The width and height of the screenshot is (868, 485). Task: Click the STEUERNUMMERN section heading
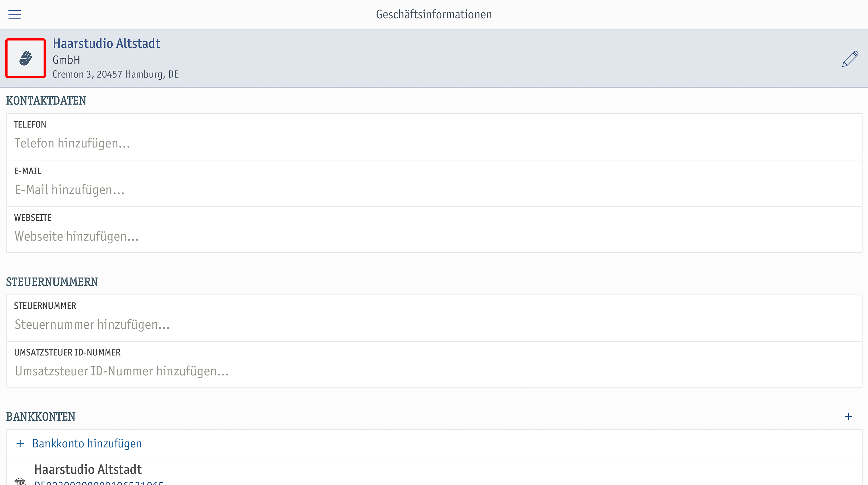point(52,282)
